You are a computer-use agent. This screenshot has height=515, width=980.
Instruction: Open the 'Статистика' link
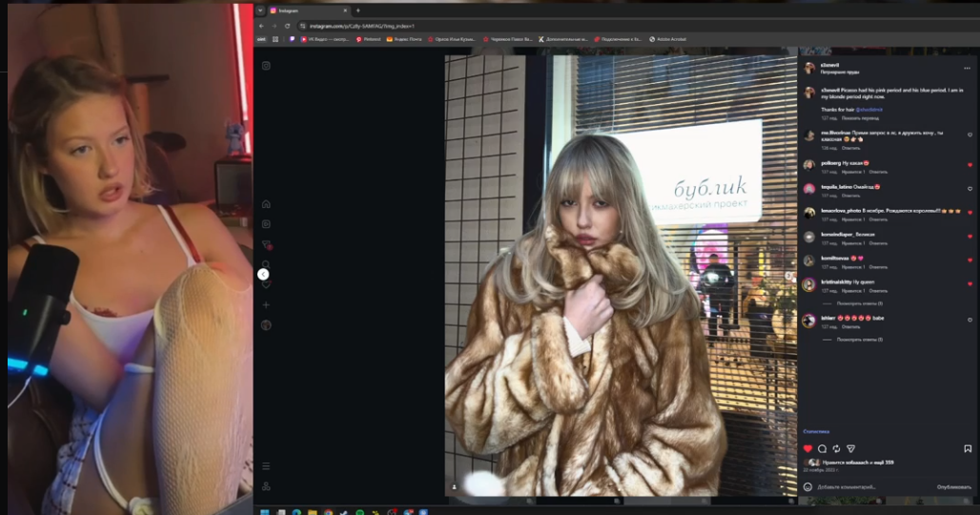(816, 432)
